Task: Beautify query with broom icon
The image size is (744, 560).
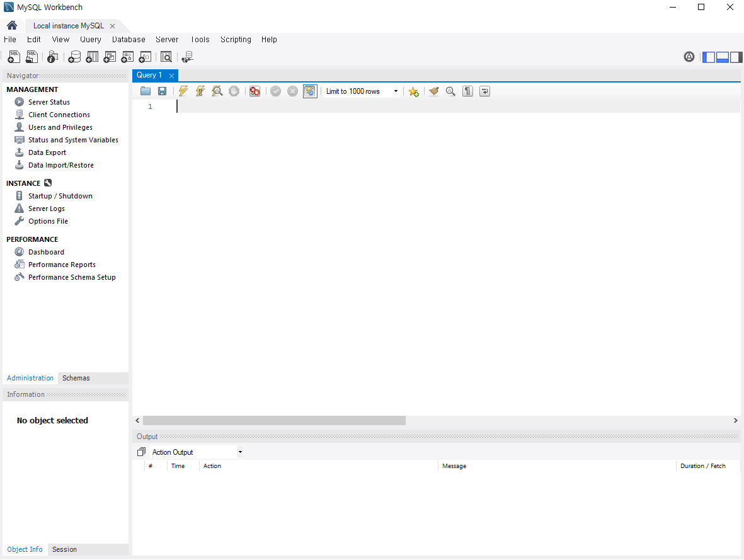Action: click(x=433, y=91)
